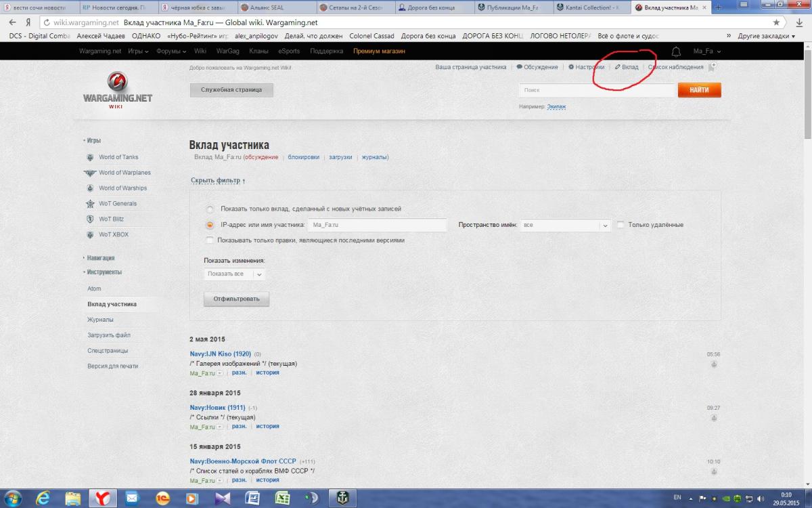Tick the 'Только удалённые' checkbox
Image resolution: width=812 pixels, height=508 pixels.
[x=620, y=225]
